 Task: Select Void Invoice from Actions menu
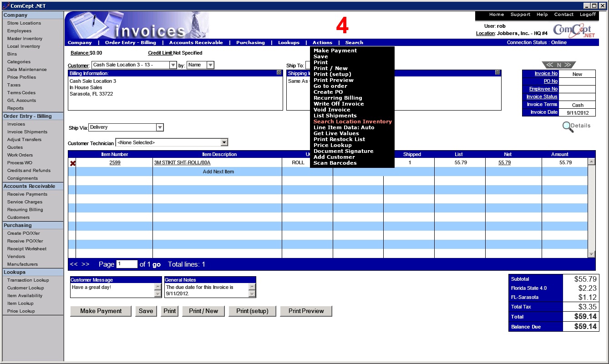(x=332, y=110)
